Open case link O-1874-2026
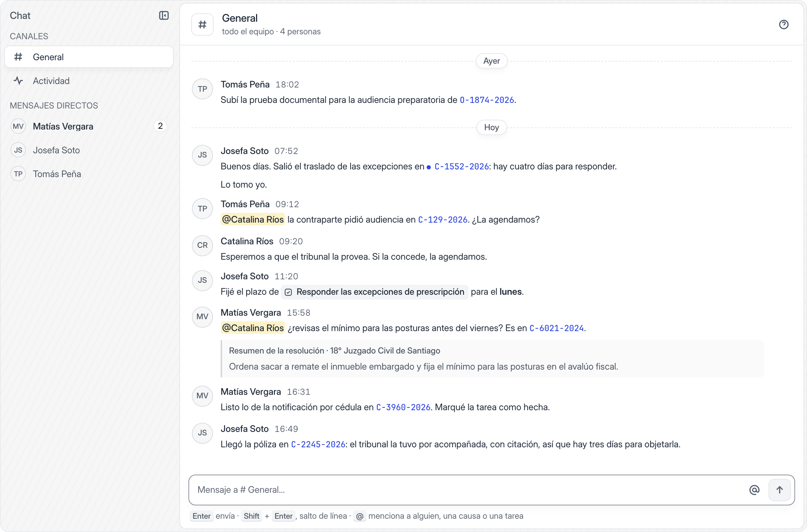Screen dimensions: 807x532 coord(487,100)
